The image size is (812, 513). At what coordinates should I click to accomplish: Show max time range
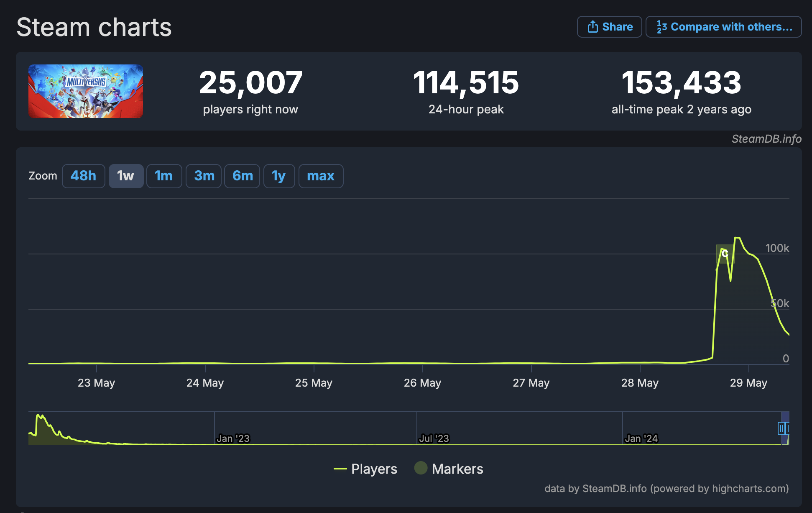click(x=321, y=176)
